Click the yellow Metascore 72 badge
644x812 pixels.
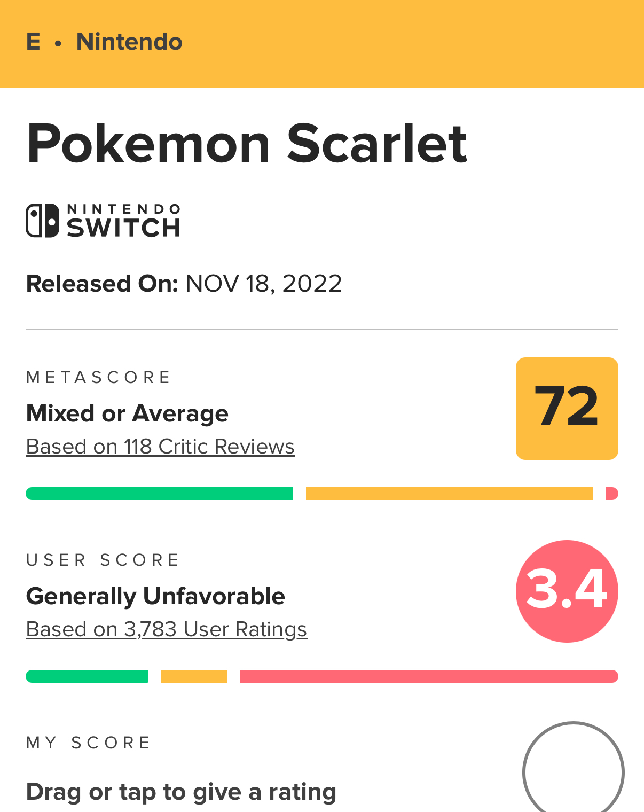click(567, 408)
